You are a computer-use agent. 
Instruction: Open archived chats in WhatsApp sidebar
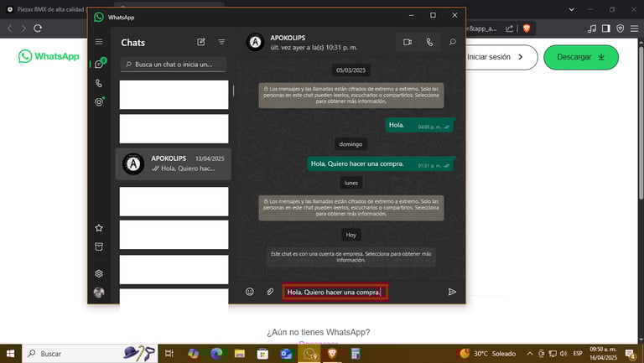(x=99, y=246)
